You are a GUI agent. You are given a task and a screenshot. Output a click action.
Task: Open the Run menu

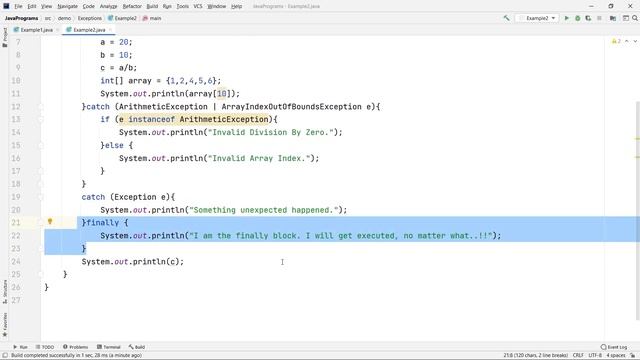(167, 6)
